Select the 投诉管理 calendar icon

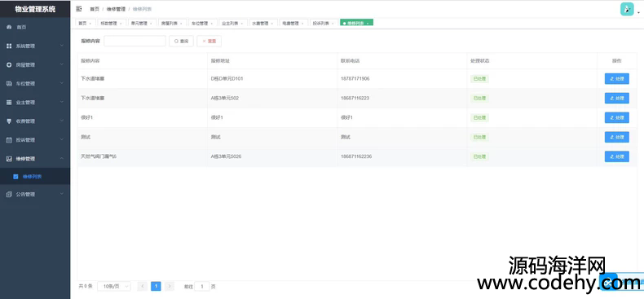click(9, 140)
